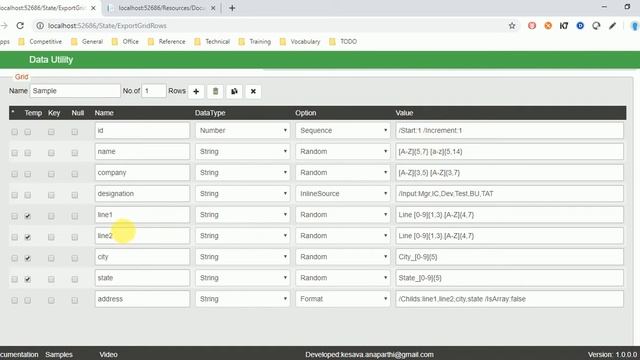Click the blue D extension icon
The width and height of the screenshot is (640, 360).
click(x=580, y=26)
